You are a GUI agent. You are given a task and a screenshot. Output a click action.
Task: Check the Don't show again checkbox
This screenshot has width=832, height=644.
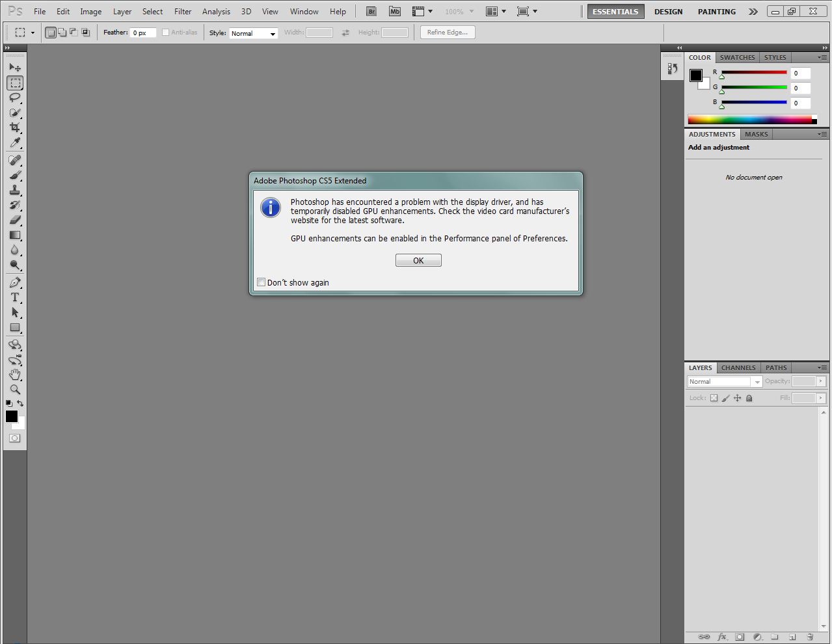262,282
